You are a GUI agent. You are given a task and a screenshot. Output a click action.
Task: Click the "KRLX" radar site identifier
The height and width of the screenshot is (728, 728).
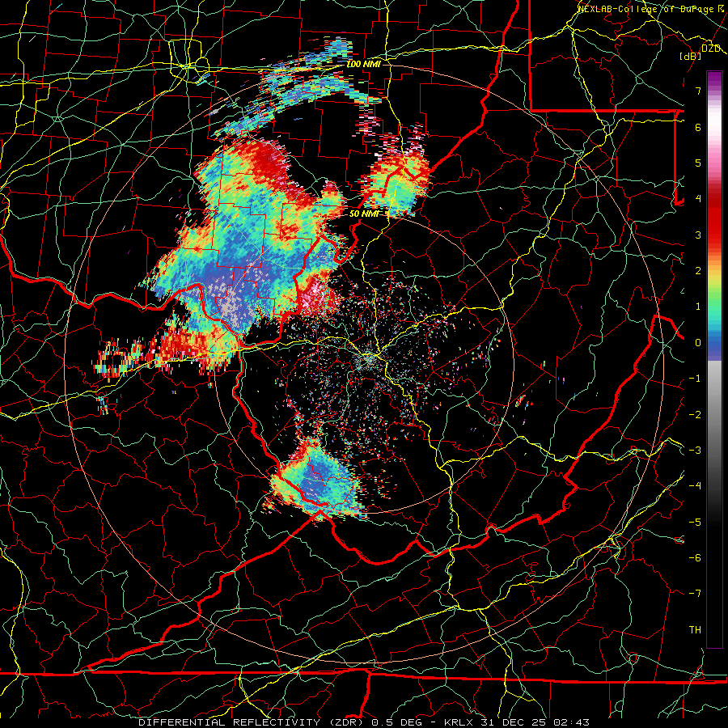click(x=459, y=722)
